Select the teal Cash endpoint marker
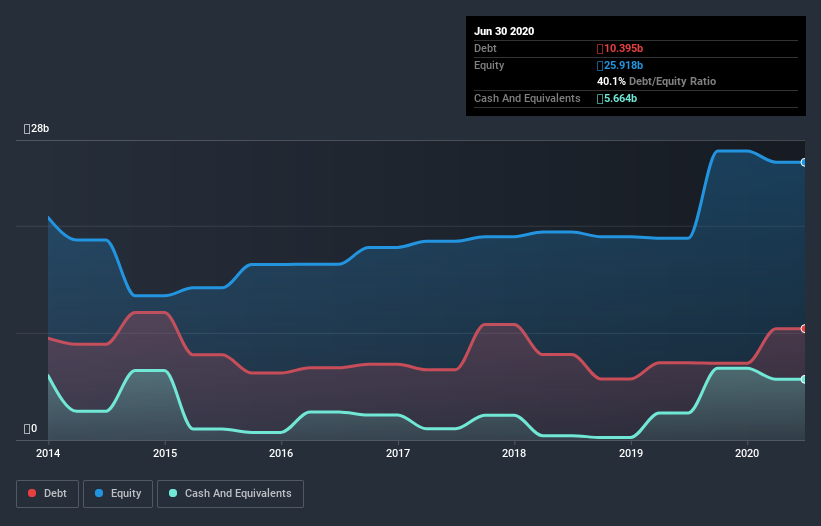821x526 pixels. tap(803, 379)
